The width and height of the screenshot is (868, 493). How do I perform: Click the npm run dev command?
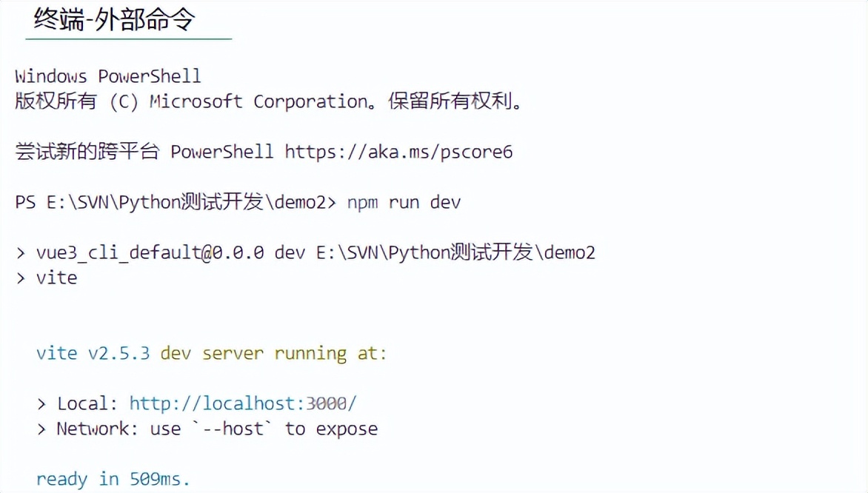click(x=404, y=202)
